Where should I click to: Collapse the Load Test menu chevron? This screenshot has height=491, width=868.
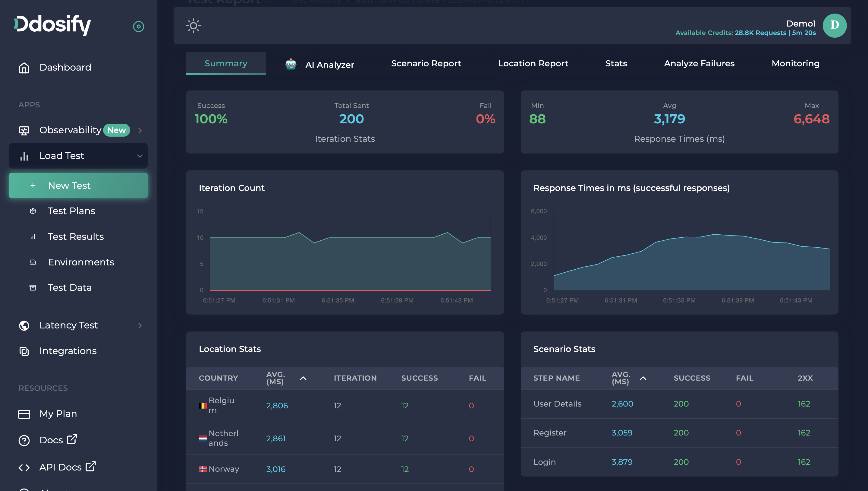pyautogui.click(x=140, y=156)
